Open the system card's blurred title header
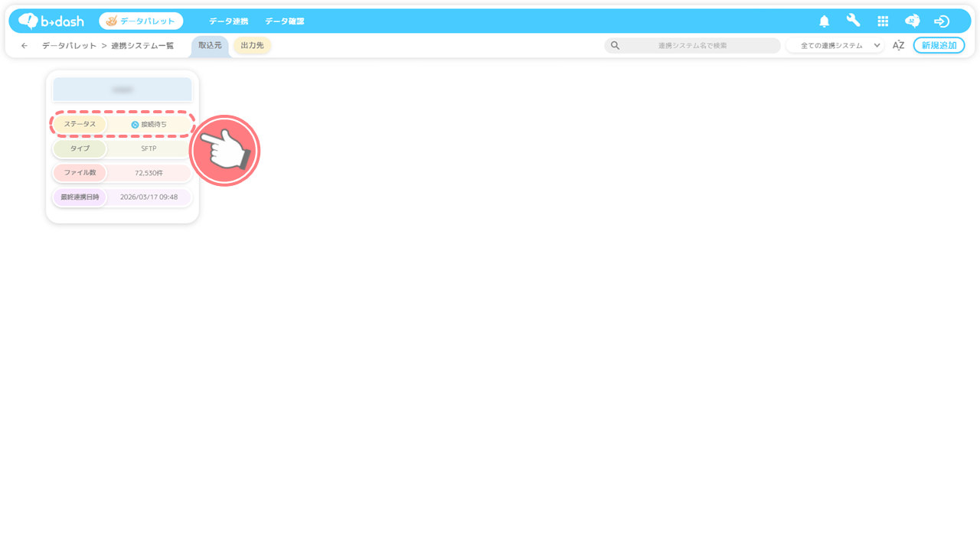 [x=122, y=90]
